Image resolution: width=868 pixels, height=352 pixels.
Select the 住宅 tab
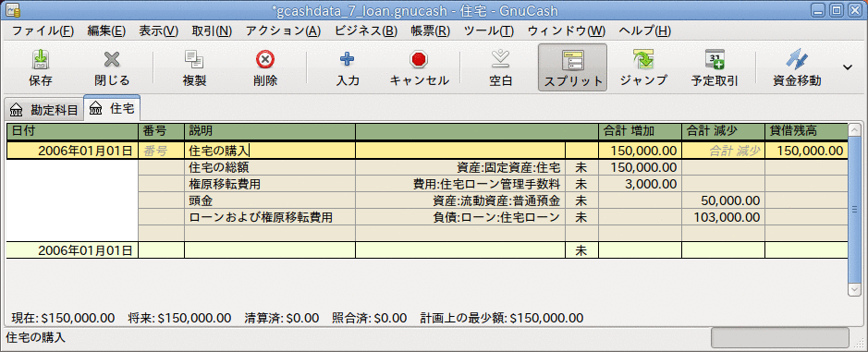113,108
